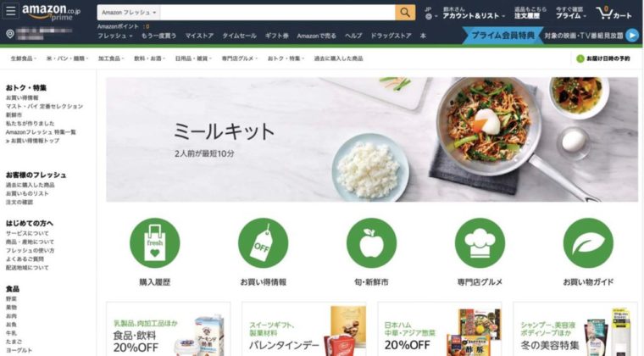Select the タイムセール menu item
Screen dimensions: 644x356
tap(240, 36)
